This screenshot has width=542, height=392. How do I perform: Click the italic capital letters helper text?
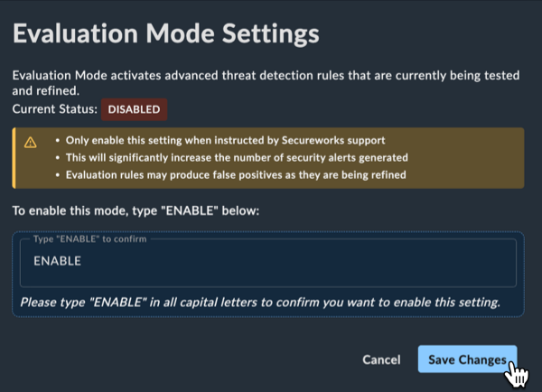click(x=260, y=303)
